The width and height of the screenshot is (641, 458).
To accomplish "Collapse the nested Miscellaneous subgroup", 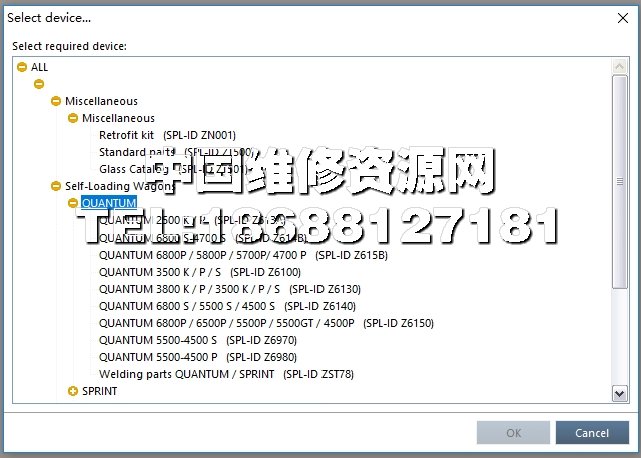I will click(72, 118).
